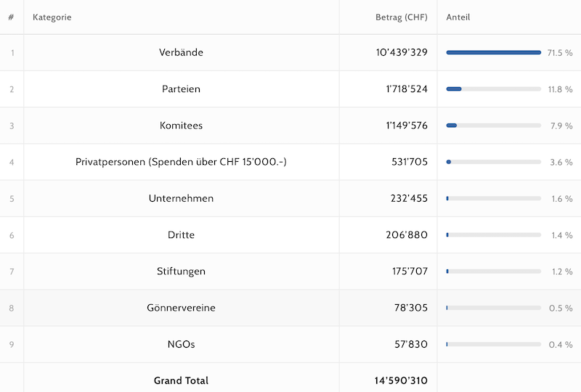Screen dimensions: 581x392
Task: Click the amount 1'149'576
Action: point(407,126)
